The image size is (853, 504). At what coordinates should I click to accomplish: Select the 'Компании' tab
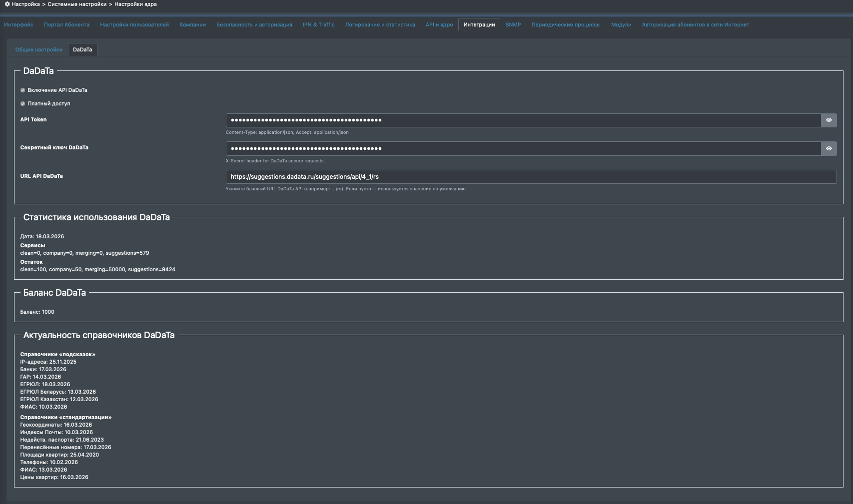(x=192, y=24)
